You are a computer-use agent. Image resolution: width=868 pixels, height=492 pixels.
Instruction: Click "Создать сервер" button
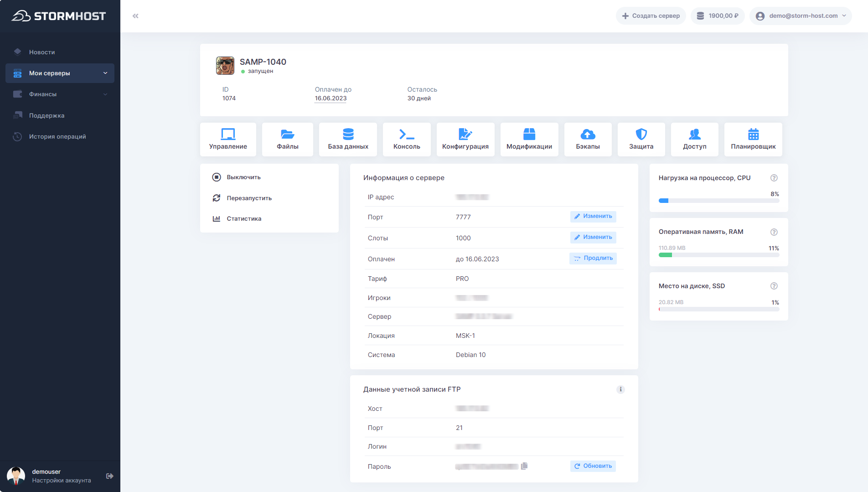pos(651,16)
